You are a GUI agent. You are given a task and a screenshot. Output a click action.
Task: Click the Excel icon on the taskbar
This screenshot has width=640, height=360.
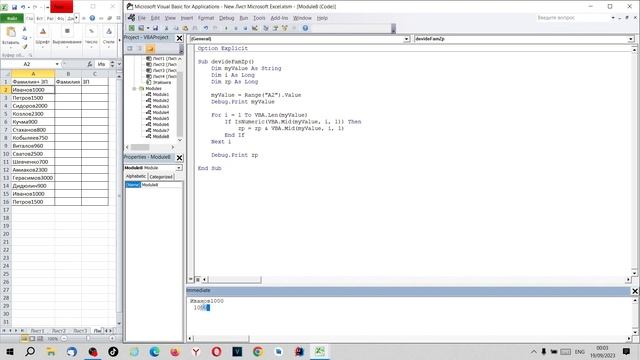point(320,351)
